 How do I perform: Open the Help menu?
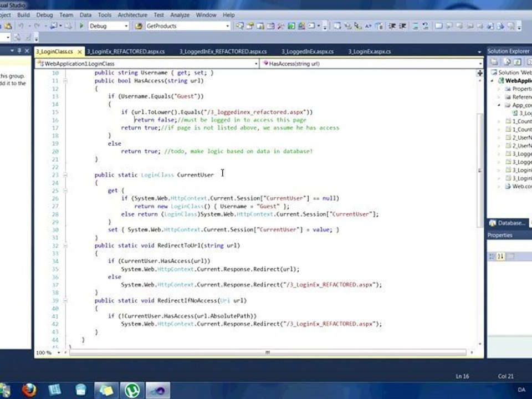[x=229, y=15]
